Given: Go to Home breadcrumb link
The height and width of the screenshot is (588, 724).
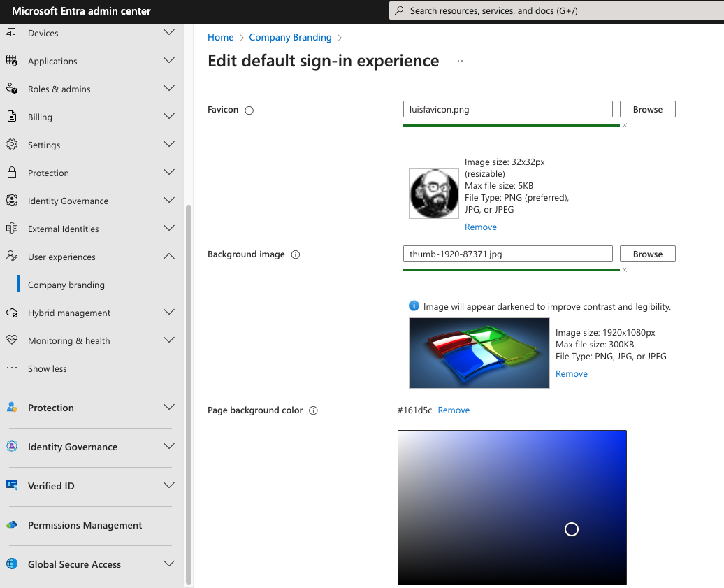Looking at the screenshot, I should 221,38.
